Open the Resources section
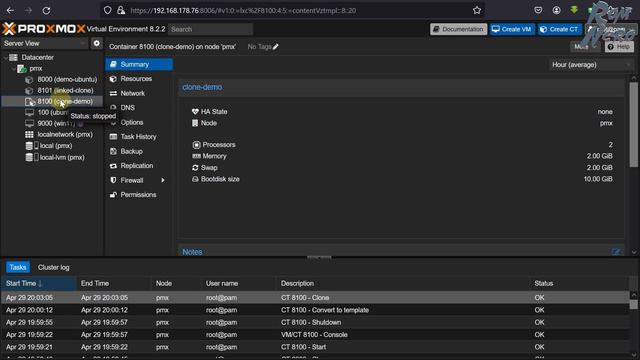The image size is (640, 360). pyautogui.click(x=139, y=79)
